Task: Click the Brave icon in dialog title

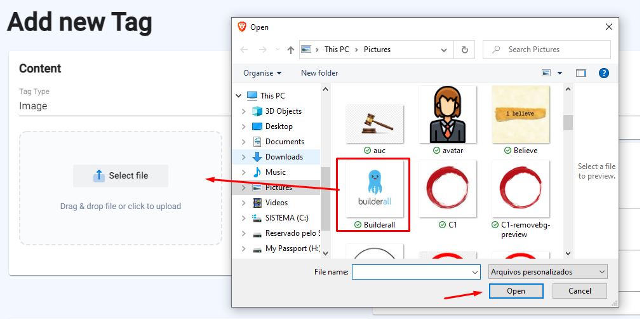Action: point(242,27)
